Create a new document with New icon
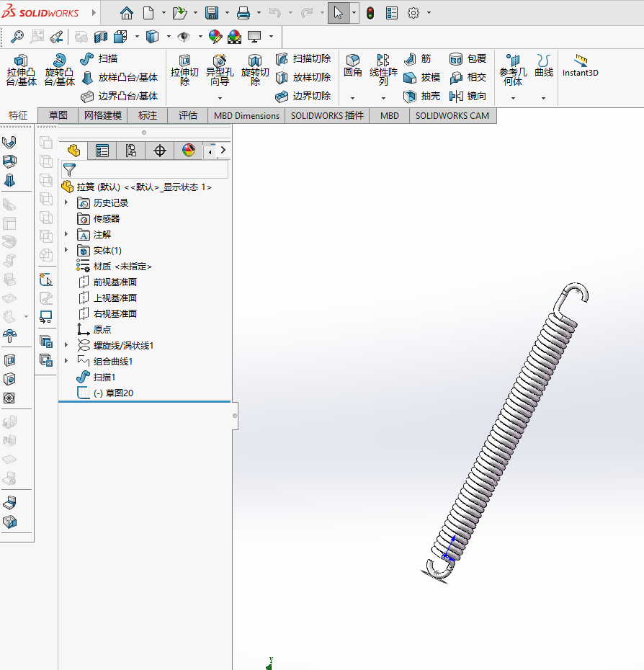This screenshot has width=644, height=670. 148,13
